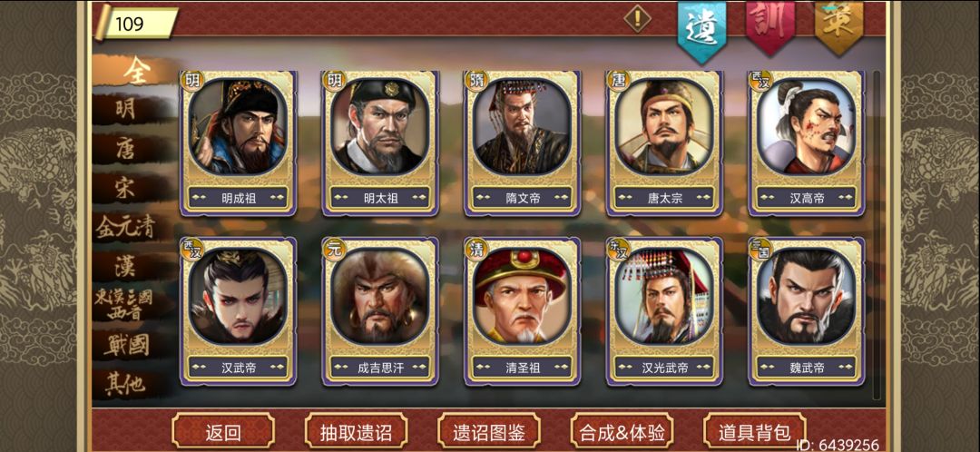
Task: Click the 返回 button
Action: click(223, 431)
